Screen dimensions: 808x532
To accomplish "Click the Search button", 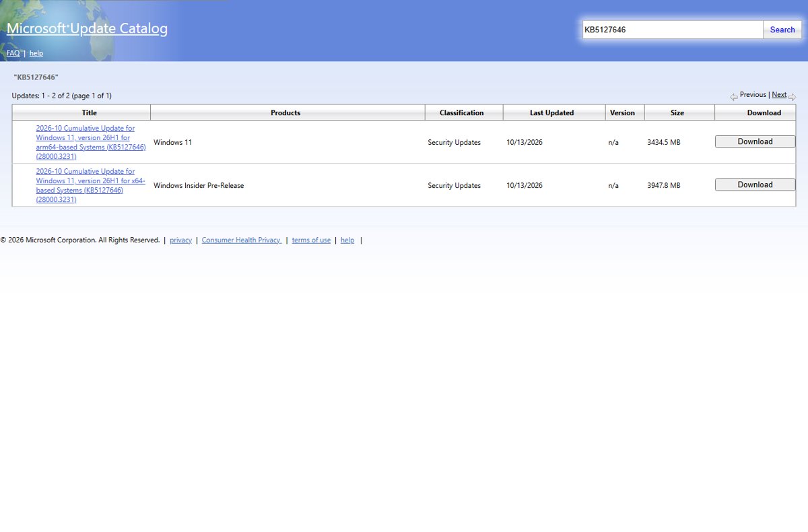I will click(x=782, y=30).
